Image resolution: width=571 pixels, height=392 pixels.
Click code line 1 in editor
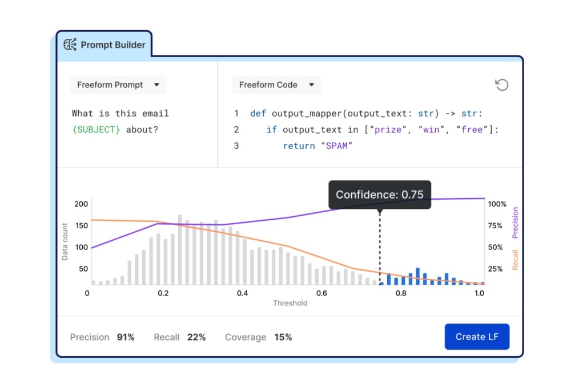pyautogui.click(x=365, y=114)
